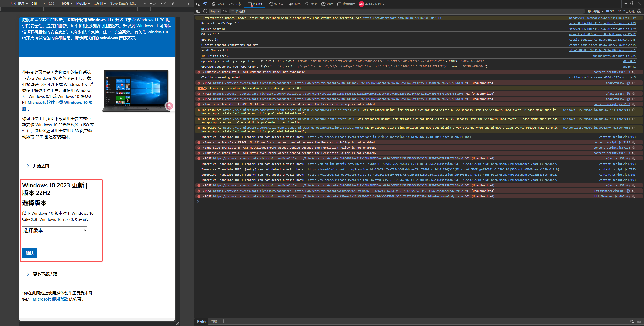Open the top context dropdown
The image size is (644, 326).
pos(215,11)
